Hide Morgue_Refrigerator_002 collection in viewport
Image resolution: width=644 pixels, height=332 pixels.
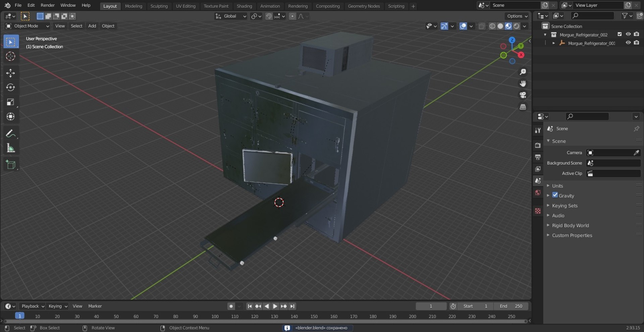(628, 34)
